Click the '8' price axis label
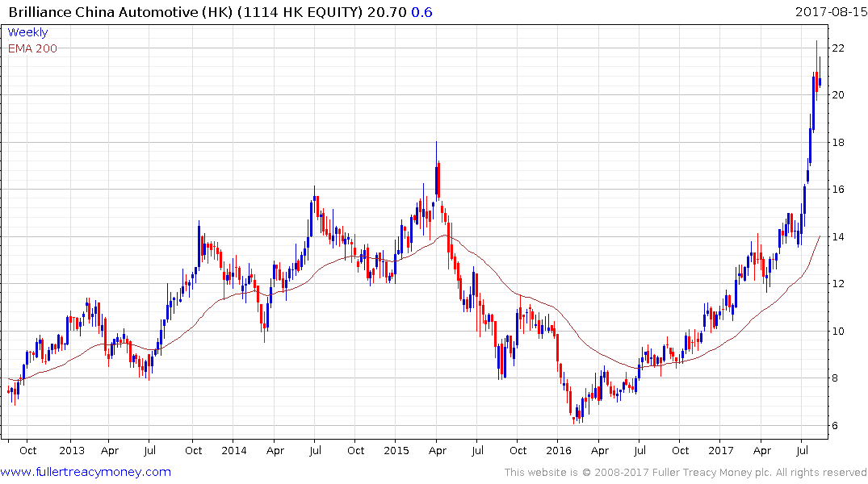 [836, 379]
